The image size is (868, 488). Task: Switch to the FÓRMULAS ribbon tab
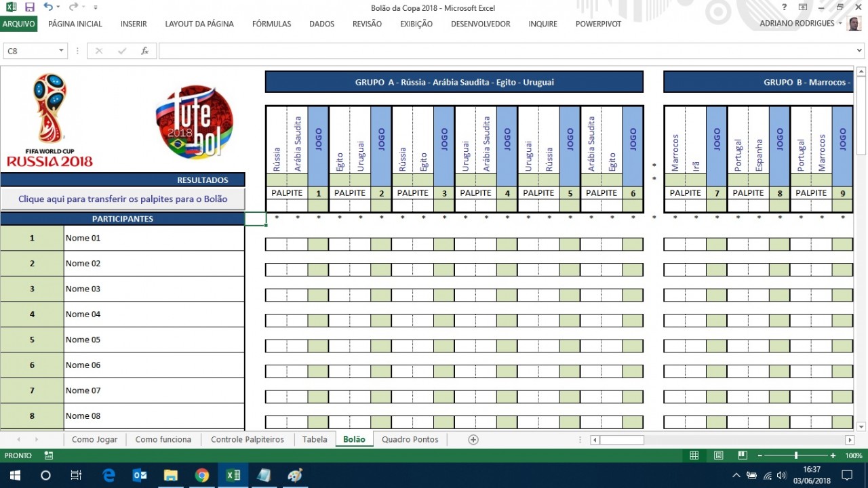pyautogui.click(x=271, y=24)
